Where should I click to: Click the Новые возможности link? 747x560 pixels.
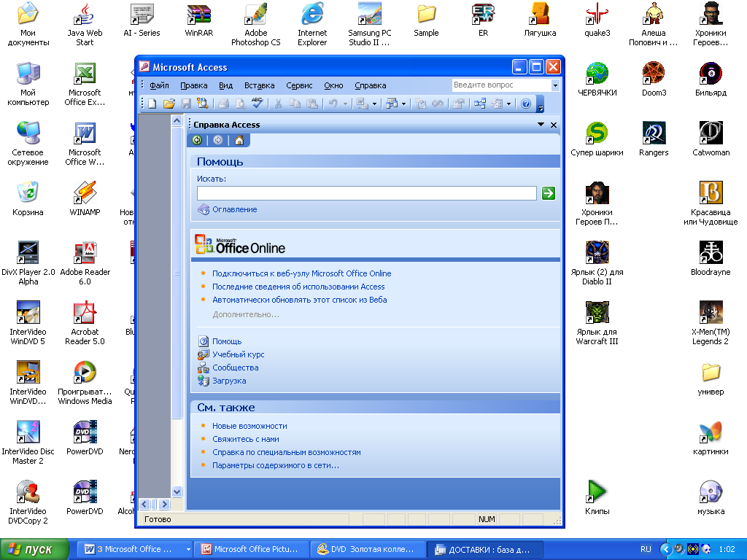click(249, 426)
